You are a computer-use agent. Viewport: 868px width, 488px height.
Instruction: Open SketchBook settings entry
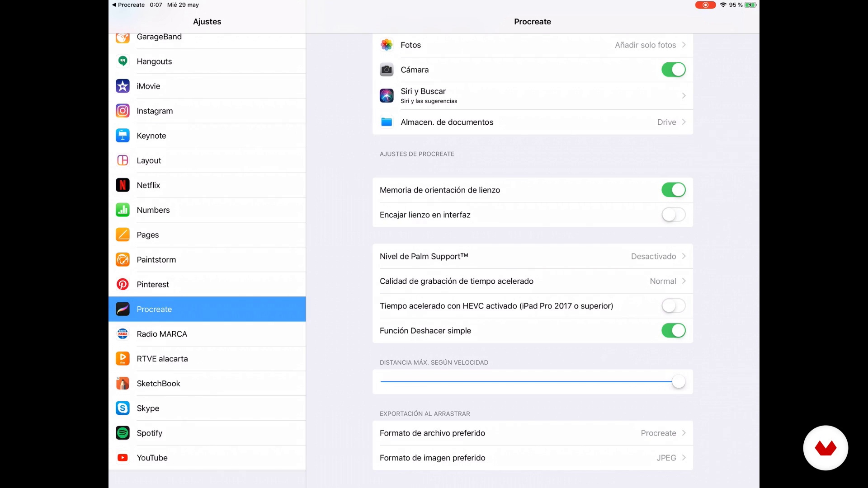[207, 384]
